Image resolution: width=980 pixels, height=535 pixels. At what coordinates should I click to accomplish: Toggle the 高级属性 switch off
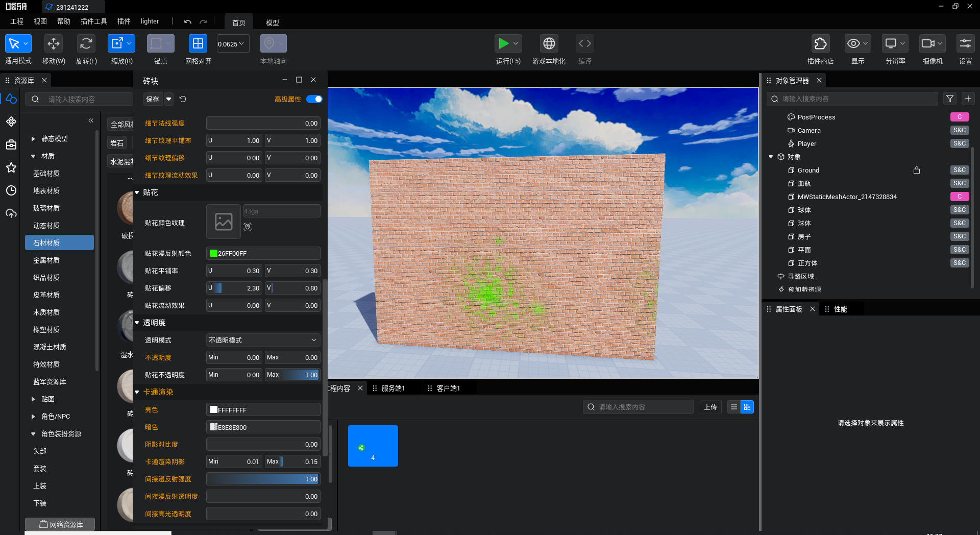click(x=314, y=99)
